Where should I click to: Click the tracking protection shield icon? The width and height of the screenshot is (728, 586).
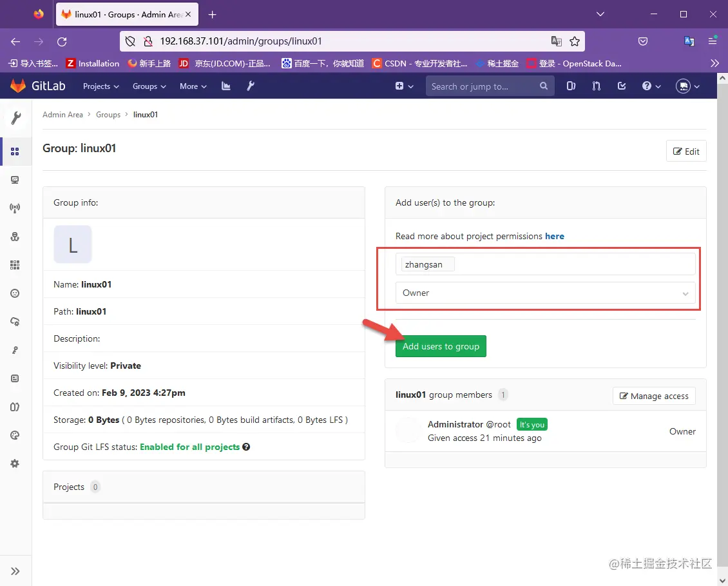130,41
